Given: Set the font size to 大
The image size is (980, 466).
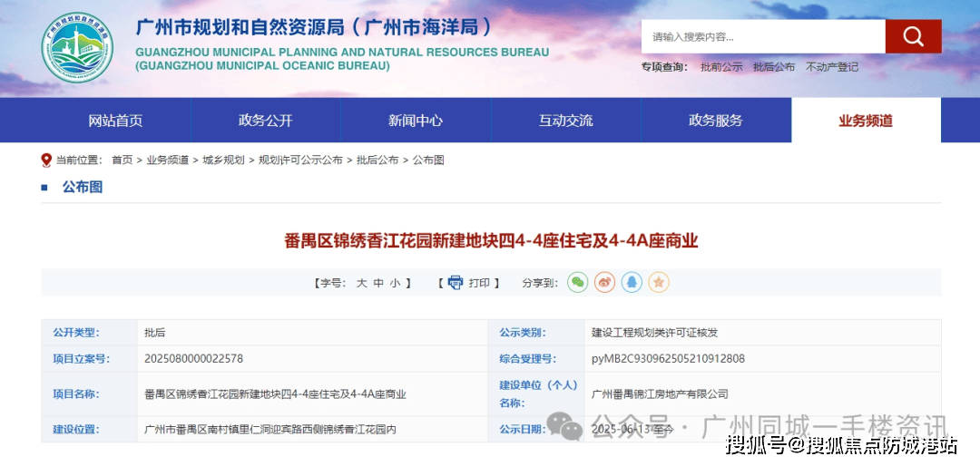Looking at the screenshot, I should click(361, 283).
